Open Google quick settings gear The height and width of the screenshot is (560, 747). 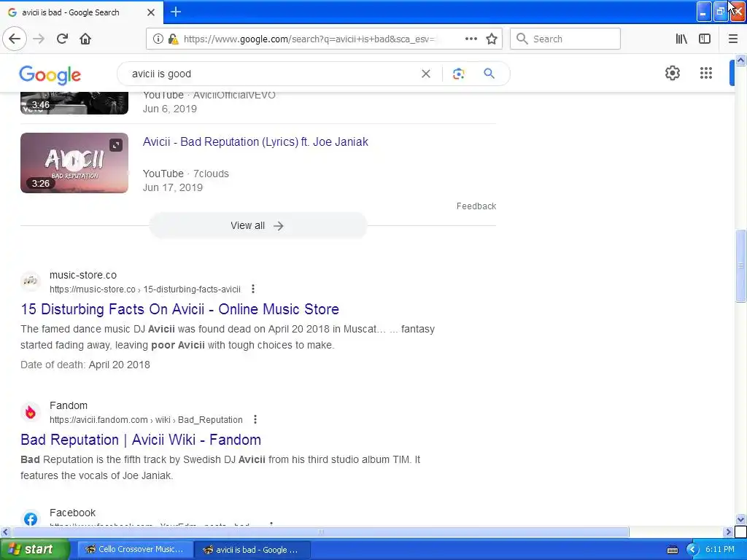tap(672, 73)
